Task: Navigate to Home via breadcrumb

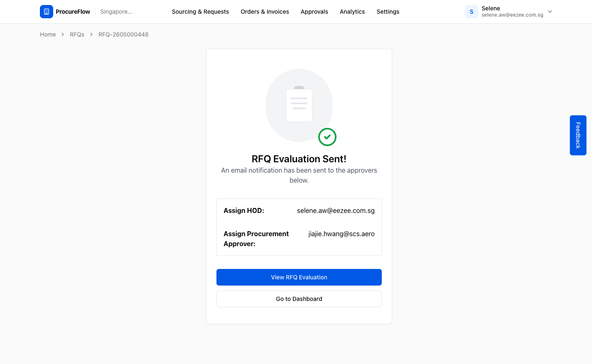Action: 48,34
